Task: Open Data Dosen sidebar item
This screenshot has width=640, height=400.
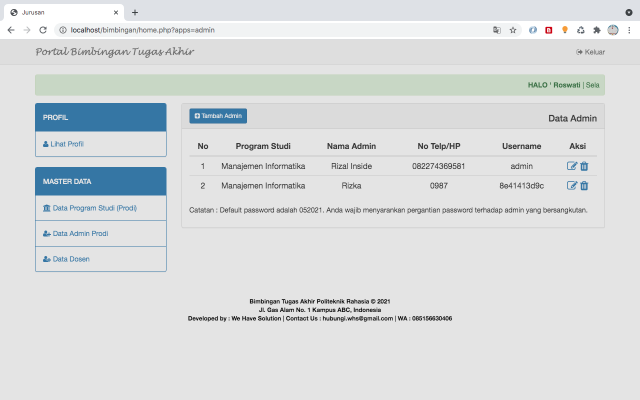Action: [70, 259]
